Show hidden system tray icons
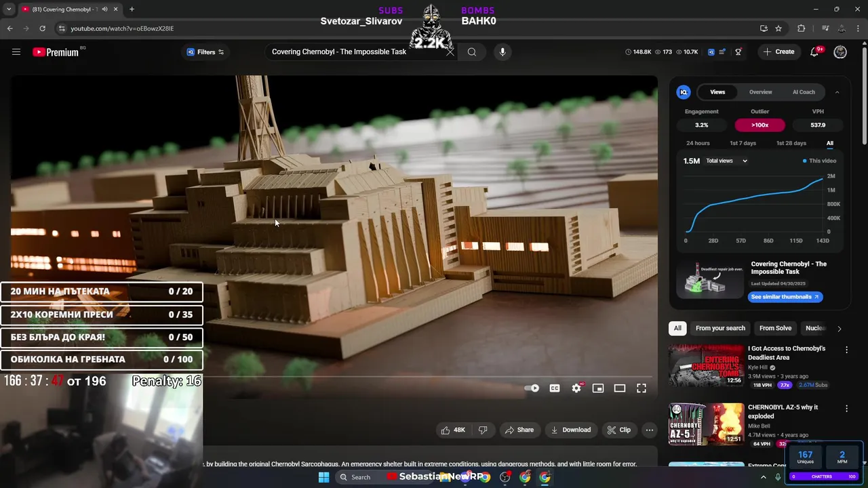The image size is (868, 488). tap(764, 477)
